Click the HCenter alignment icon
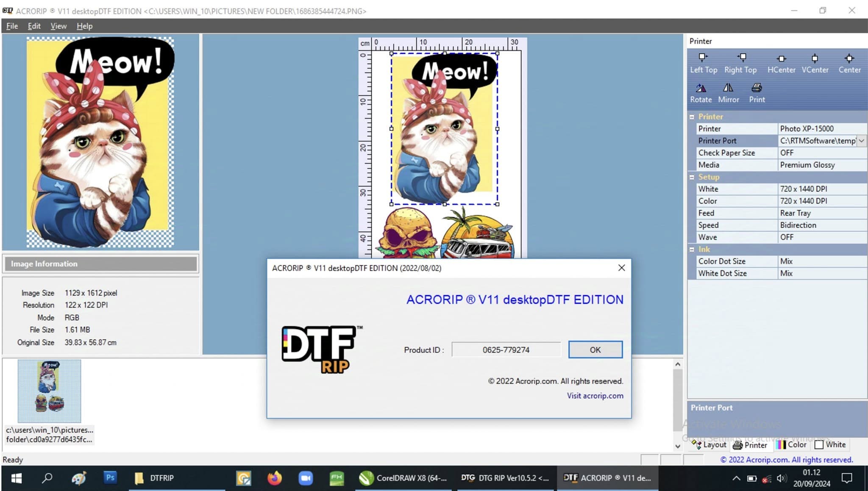Viewport: 868px width, 491px height. coord(781,63)
